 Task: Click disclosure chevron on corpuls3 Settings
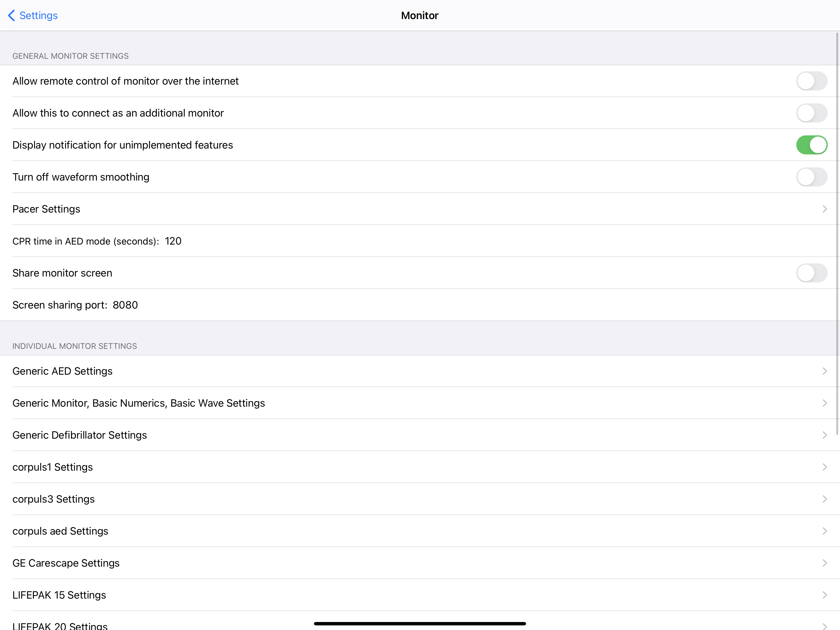coord(824,499)
